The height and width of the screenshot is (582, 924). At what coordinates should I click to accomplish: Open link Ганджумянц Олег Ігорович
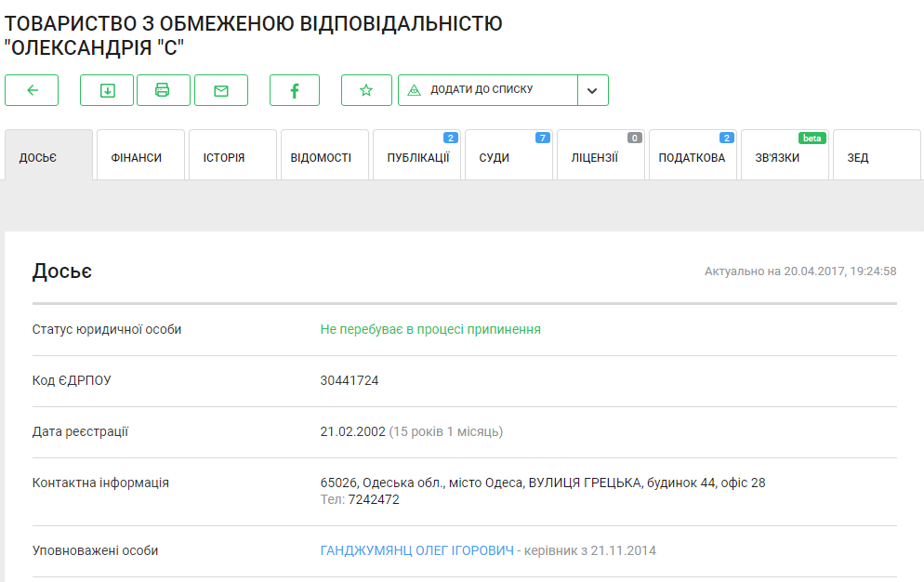click(x=416, y=550)
